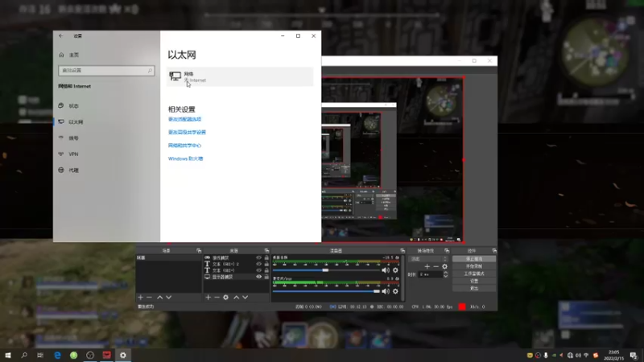Viewport: 644px width, 362px height.
Task: Open transition properties gear icon
Action: coord(444,266)
